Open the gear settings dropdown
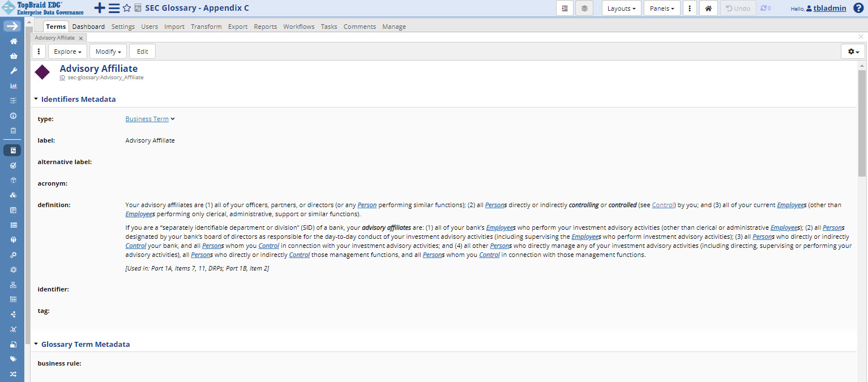 [x=853, y=51]
